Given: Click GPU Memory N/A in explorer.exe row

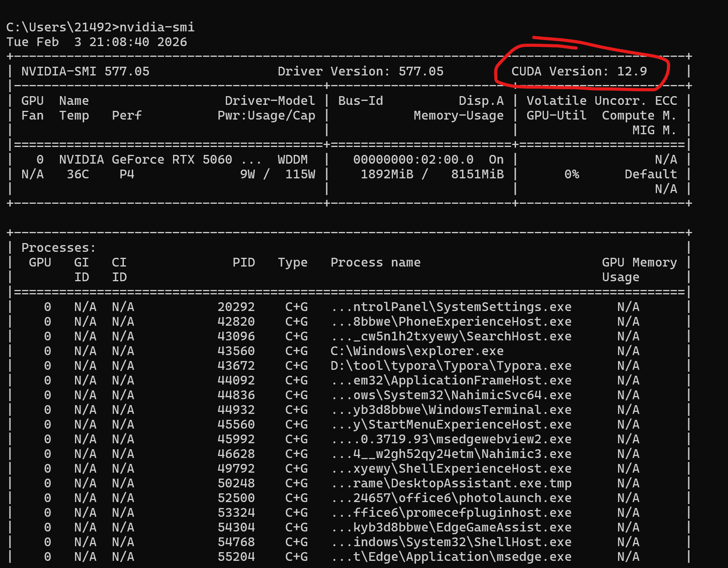Looking at the screenshot, I should (x=628, y=351).
